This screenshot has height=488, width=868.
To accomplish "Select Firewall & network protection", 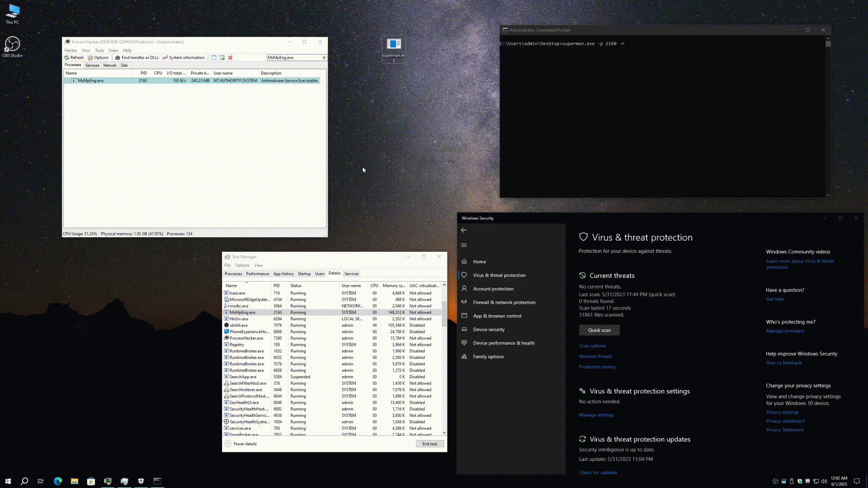I will tap(504, 302).
